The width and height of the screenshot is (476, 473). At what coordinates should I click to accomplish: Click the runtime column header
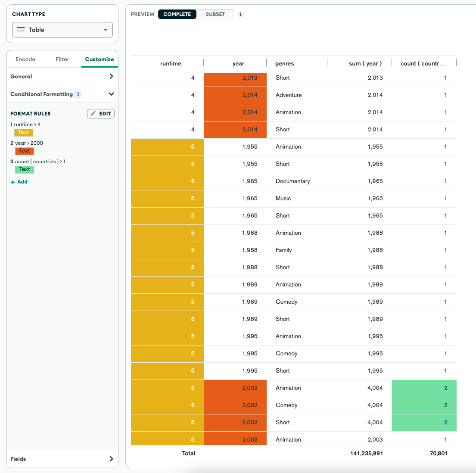click(x=171, y=63)
